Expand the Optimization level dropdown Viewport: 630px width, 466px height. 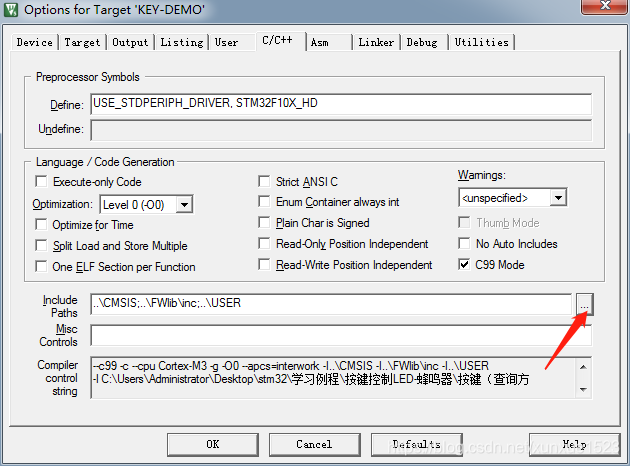click(x=184, y=204)
